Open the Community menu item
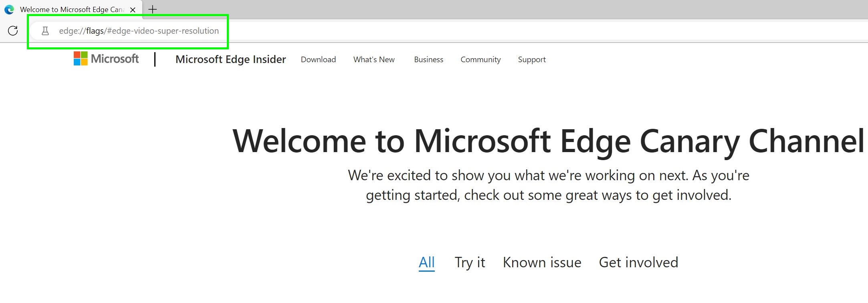This screenshot has height=303, width=868. tap(480, 59)
